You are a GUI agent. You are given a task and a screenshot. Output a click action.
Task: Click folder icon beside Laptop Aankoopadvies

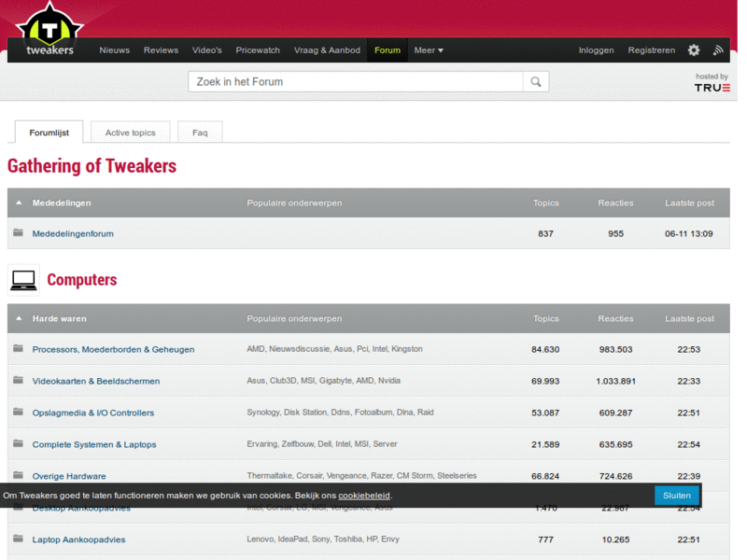coord(18,539)
